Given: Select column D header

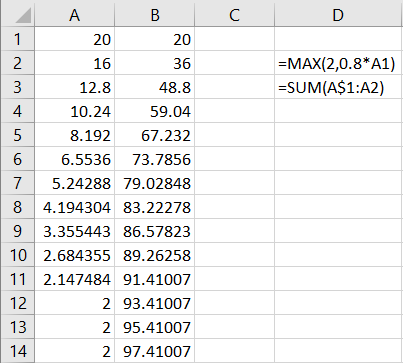Looking at the screenshot, I should [x=339, y=15].
